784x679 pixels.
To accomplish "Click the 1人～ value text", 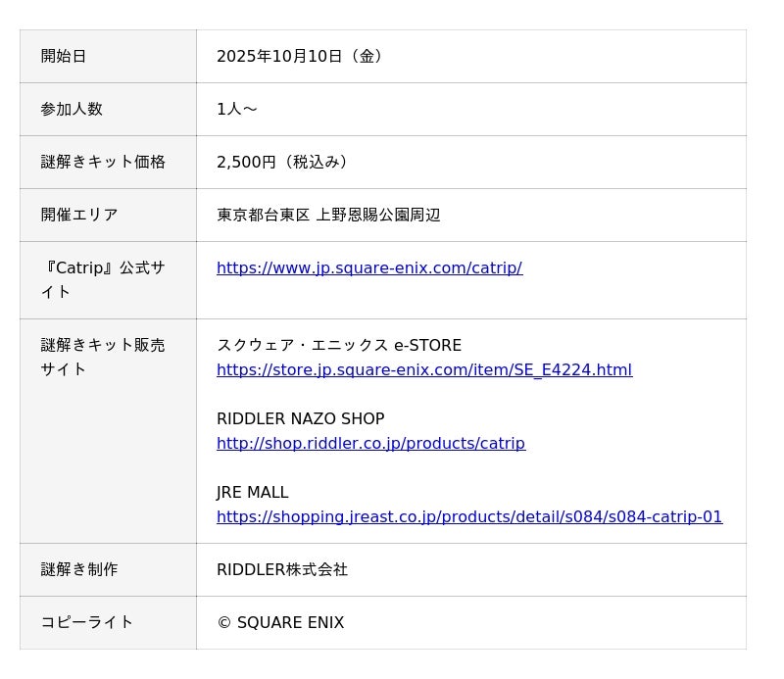I will (236, 109).
